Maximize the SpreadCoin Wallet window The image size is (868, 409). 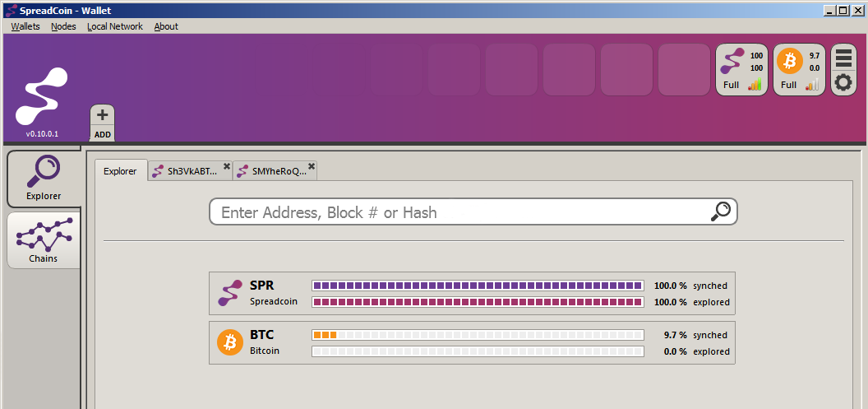coord(843,9)
